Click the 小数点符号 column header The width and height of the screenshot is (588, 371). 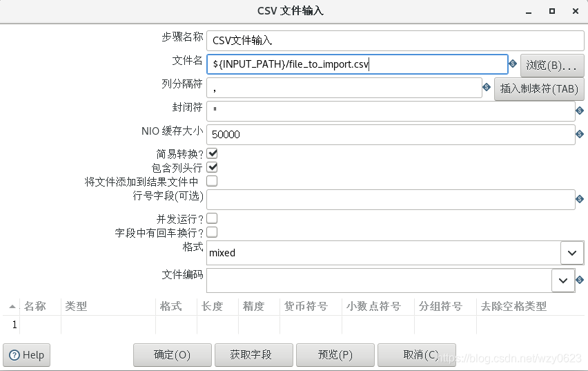[378, 307]
